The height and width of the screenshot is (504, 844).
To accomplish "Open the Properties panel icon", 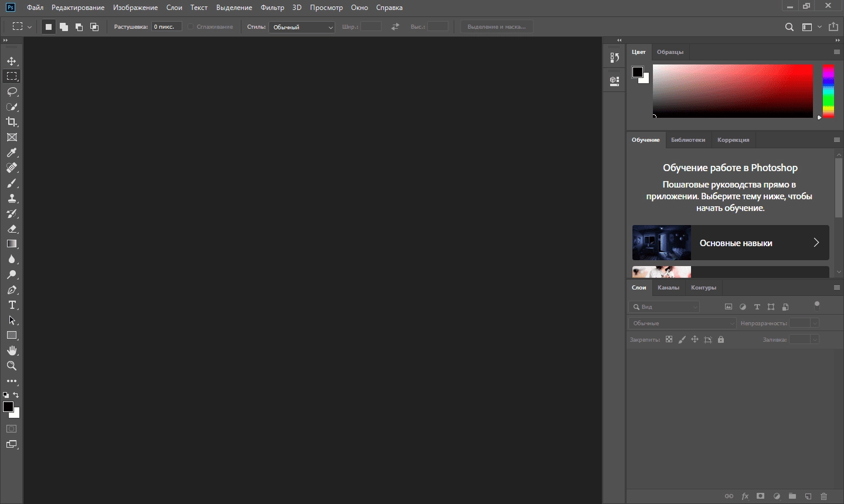I will click(x=614, y=81).
